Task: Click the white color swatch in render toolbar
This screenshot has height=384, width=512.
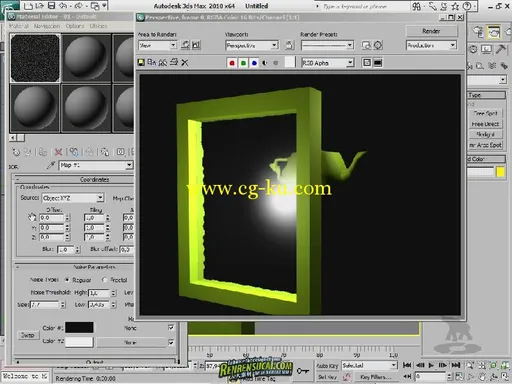Action: [290, 62]
